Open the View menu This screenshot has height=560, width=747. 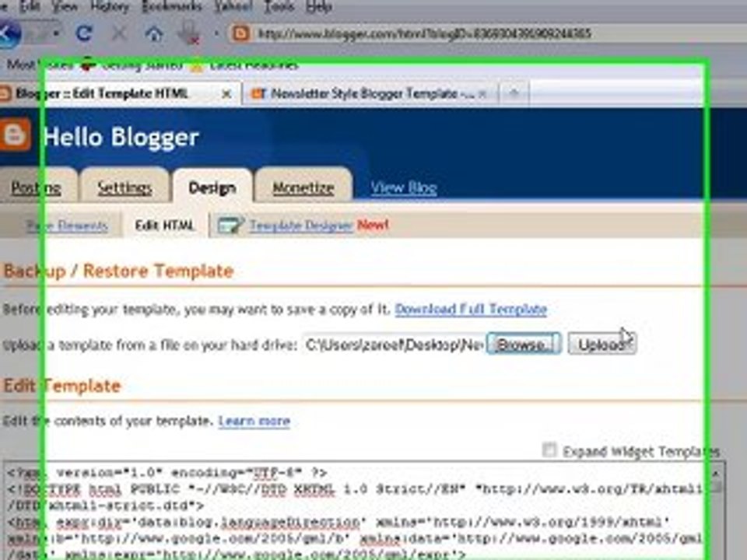pyautogui.click(x=65, y=7)
